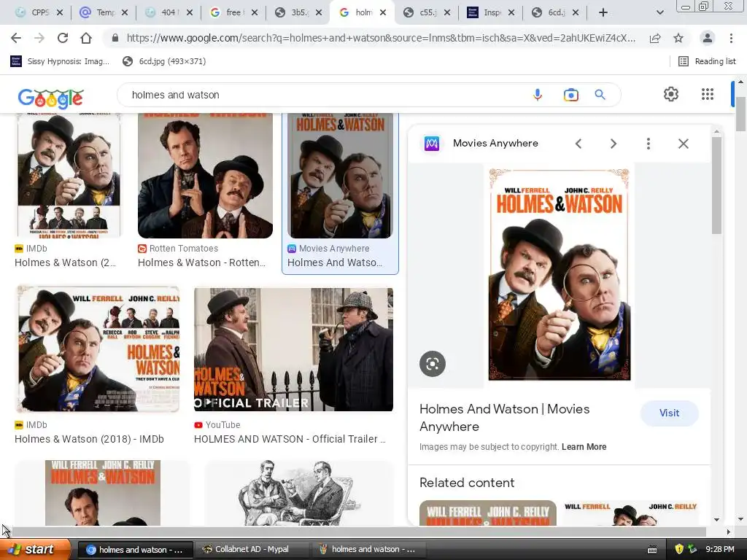747x560 pixels.
Task: Open a new browser tab
Action: 603,12
